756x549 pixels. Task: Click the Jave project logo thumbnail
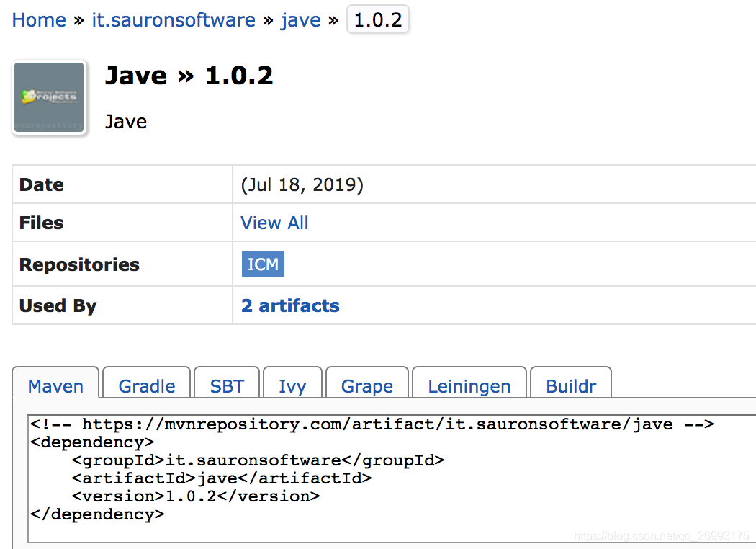click(49, 97)
